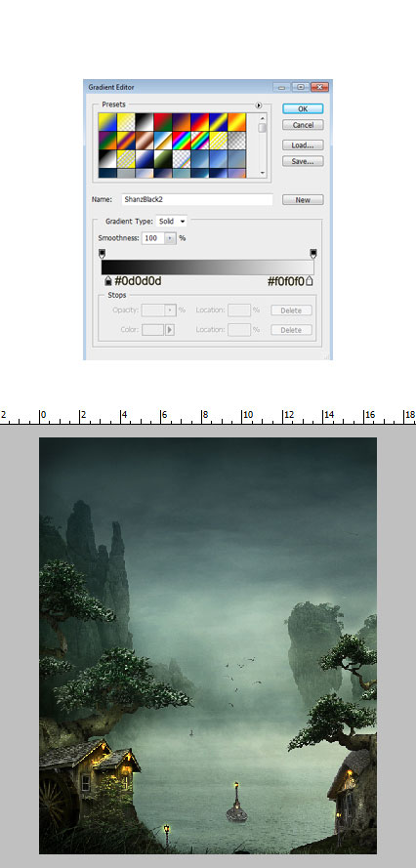This screenshot has width=416, height=868.
Task: Click Delete button in the Opacity row
Action: [x=291, y=310]
